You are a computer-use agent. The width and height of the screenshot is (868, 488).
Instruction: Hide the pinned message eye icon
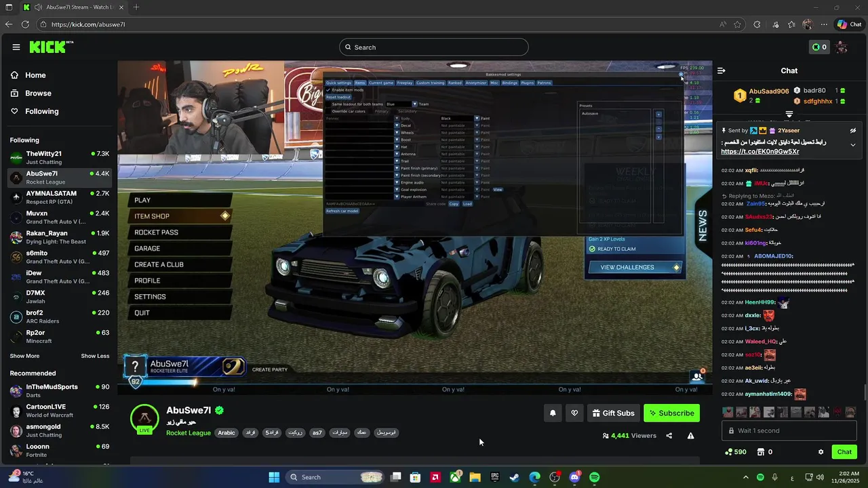pyautogui.click(x=853, y=130)
